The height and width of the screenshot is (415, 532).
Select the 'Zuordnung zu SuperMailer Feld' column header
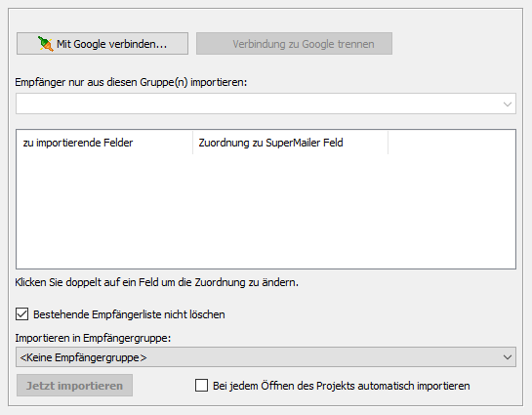pyautogui.click(x=290, y=143)
